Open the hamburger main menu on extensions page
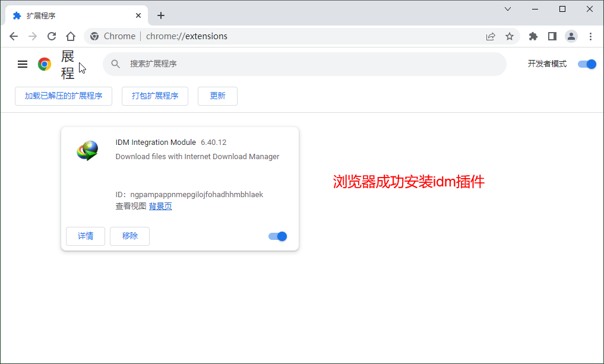 (x=23, y=64)
